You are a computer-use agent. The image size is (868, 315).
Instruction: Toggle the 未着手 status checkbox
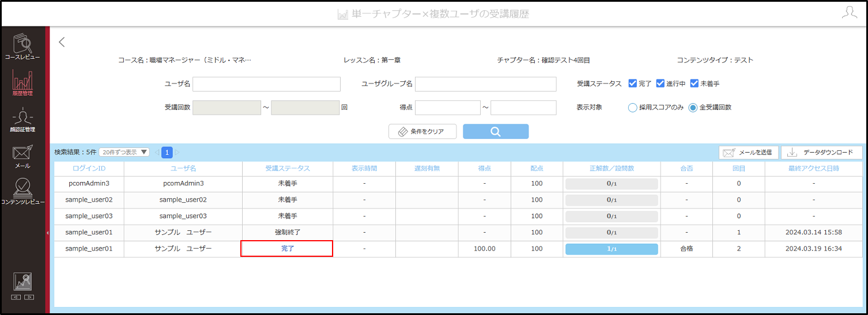click(695, 84)
